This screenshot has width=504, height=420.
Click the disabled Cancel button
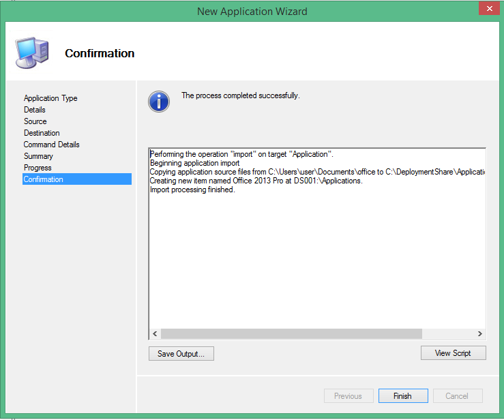click(456, 395)
